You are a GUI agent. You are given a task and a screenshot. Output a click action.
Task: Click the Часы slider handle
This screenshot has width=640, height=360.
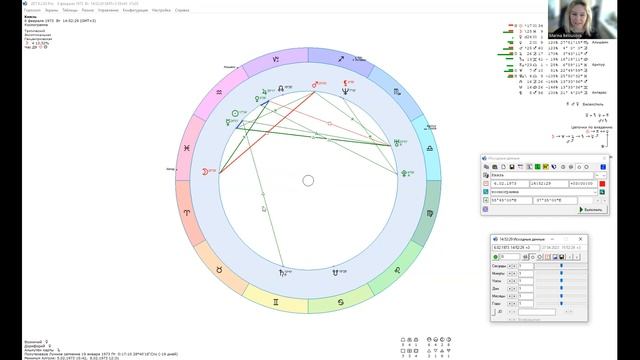point(561,281)
